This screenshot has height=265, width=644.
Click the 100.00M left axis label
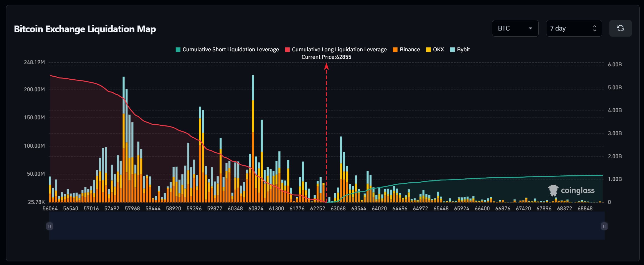(34, 146)
